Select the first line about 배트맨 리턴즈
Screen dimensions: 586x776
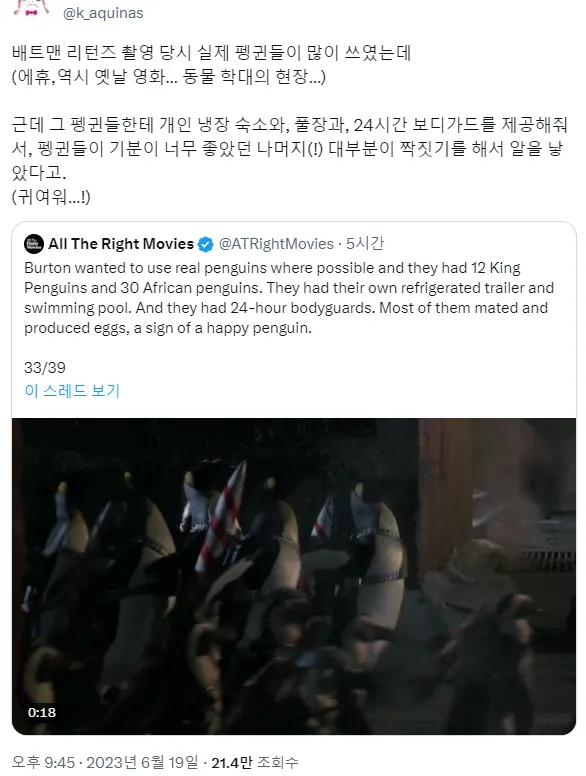pyautogui.click(x=211, y=53)
